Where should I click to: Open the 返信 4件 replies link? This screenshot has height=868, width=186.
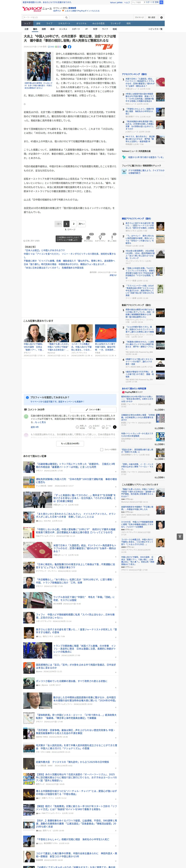(x=35, y=427)
